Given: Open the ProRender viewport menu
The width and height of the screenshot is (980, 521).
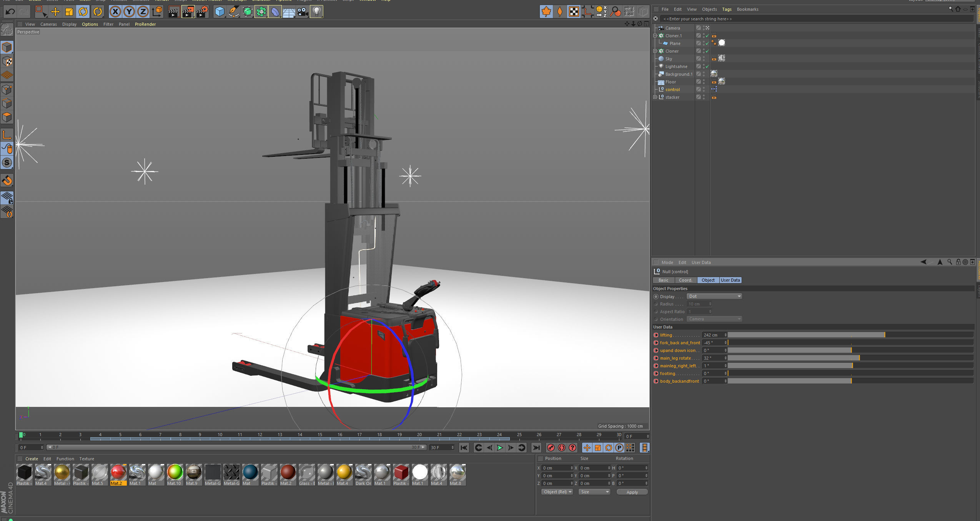Looking at the screenshot, I should (145, 24).
